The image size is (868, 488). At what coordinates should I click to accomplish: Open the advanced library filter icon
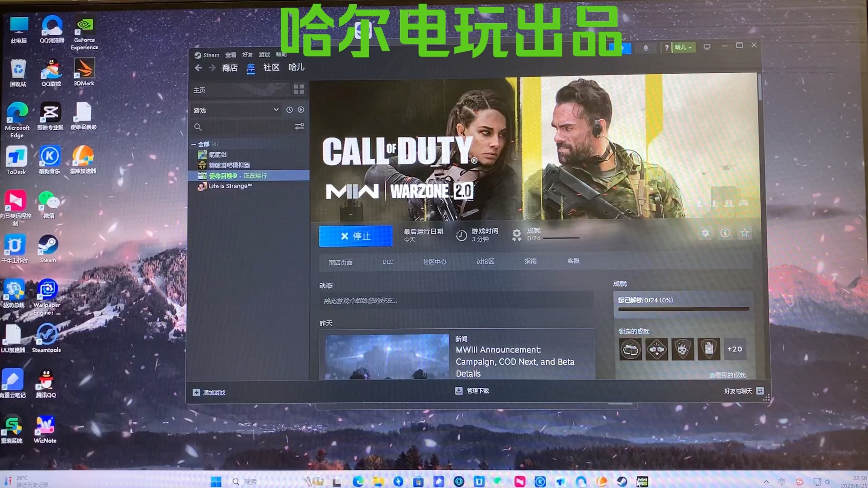299,127
